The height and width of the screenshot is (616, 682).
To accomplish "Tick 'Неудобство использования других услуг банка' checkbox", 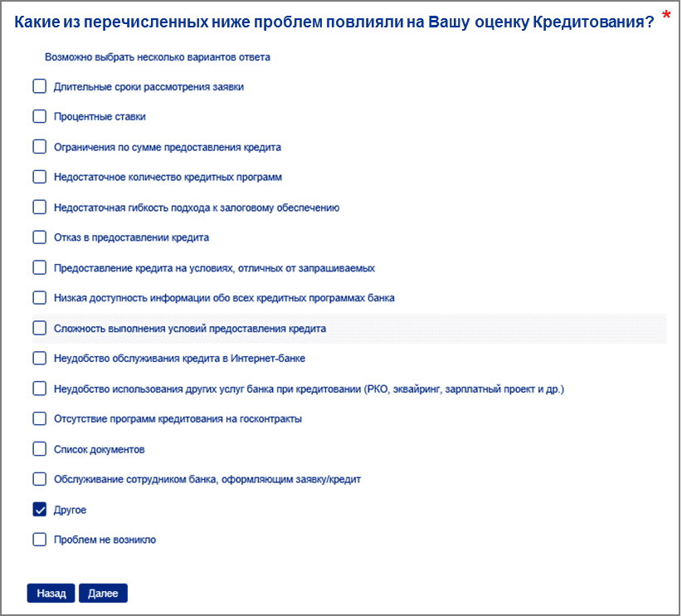I will (40, 389).
